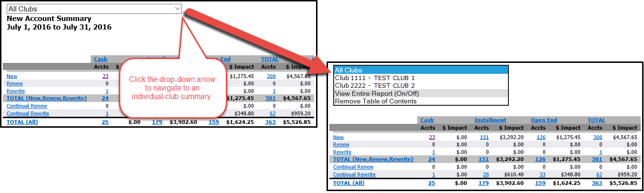
Task: Open Installment column header in right table
Action: point(490,120)
